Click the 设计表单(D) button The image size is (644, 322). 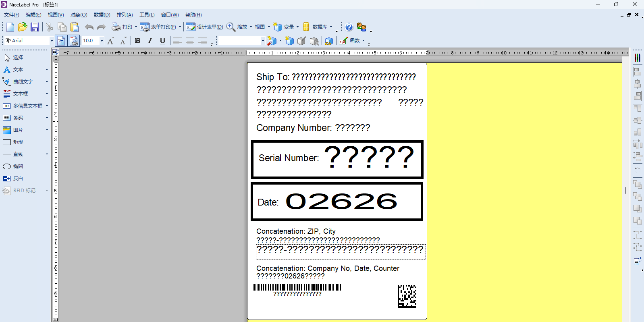pos(205,27)
